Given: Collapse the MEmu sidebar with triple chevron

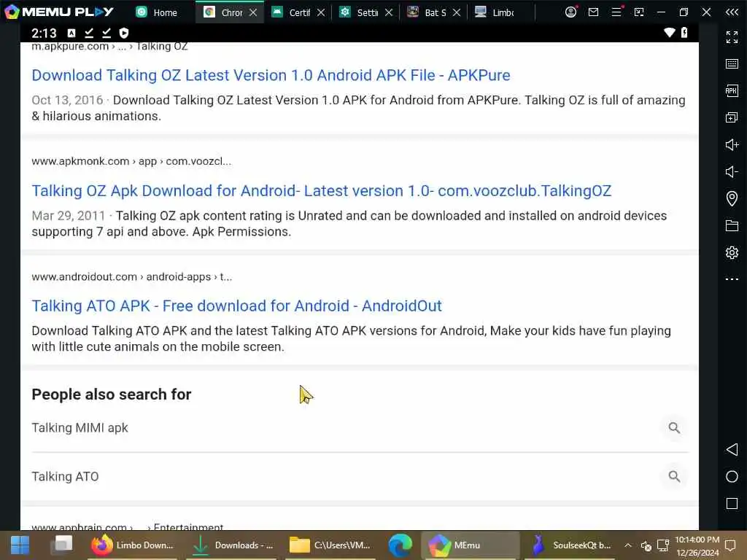Looking at the screenshot, I should pos(732,12).
